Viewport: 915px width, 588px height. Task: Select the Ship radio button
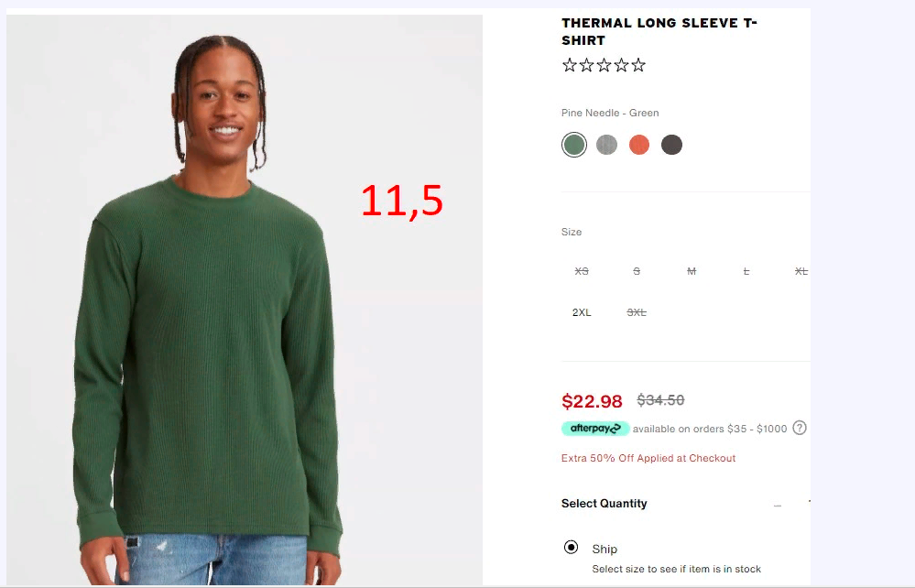(571, 547)
